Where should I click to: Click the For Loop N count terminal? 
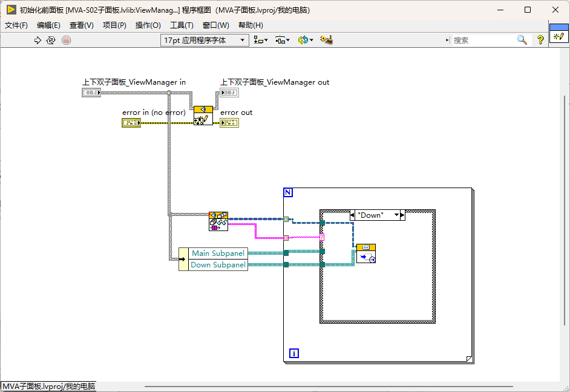pos(288,192)
